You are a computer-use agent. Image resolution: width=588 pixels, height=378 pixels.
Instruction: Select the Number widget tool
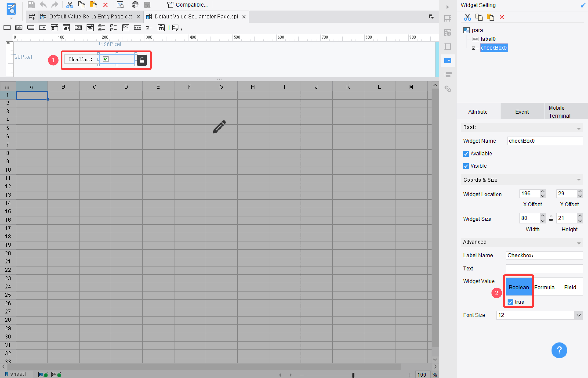point(78,28)
